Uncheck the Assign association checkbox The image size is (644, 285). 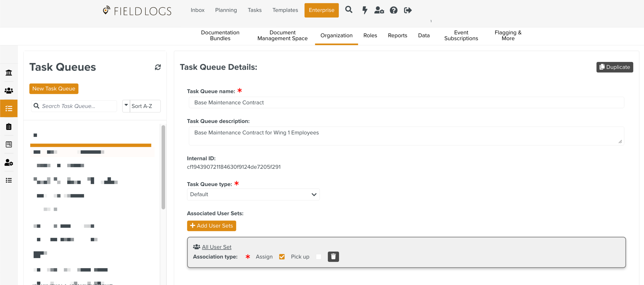[x=282, y=257]
